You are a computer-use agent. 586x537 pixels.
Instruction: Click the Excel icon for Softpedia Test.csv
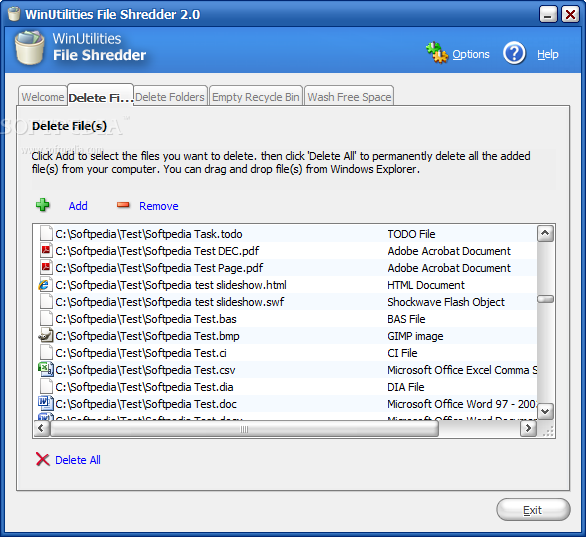(x=46, y=370)
